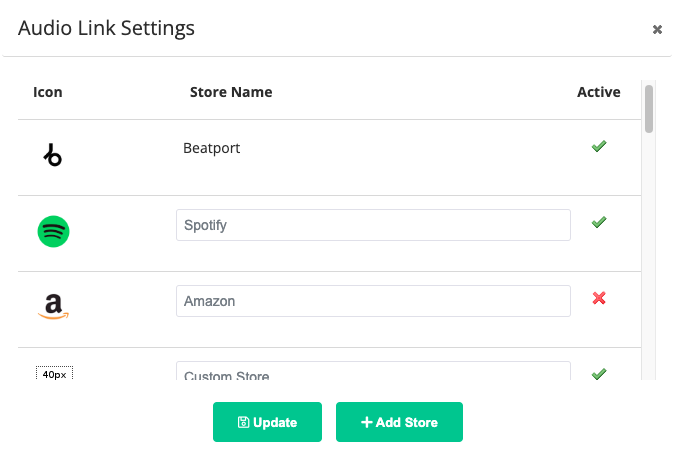
Task: Toggle the Beatport active checkmark
Action: pos(599,146)
